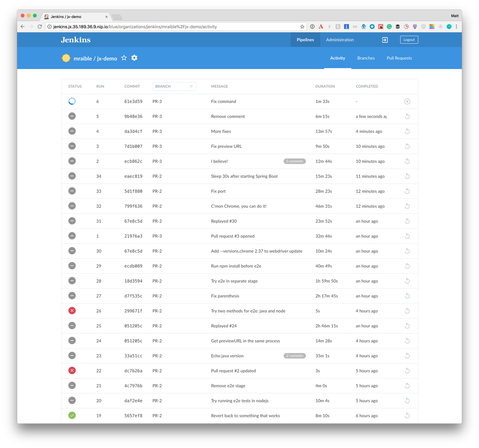Click the commit hash 5657ef8
The height and width of the screenshot is (448, 479).
tap(133, 416)
